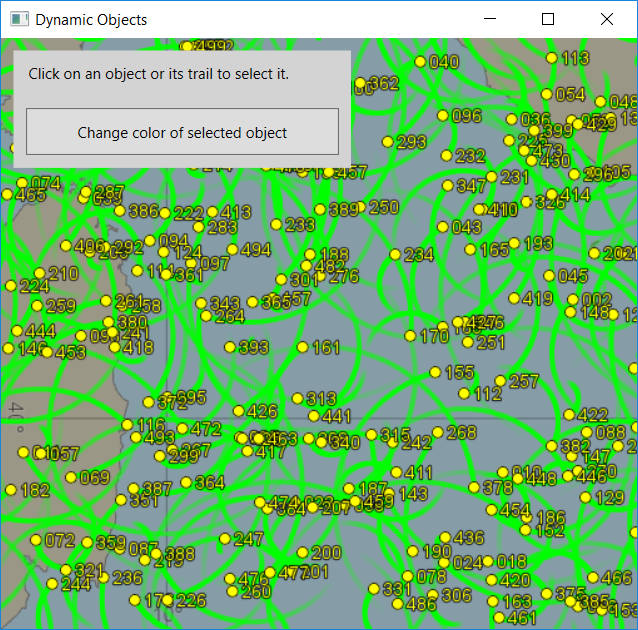The image size is (638, 630).
Task: Select the object dot labeled 419
Action: click(x=514, y=298)
